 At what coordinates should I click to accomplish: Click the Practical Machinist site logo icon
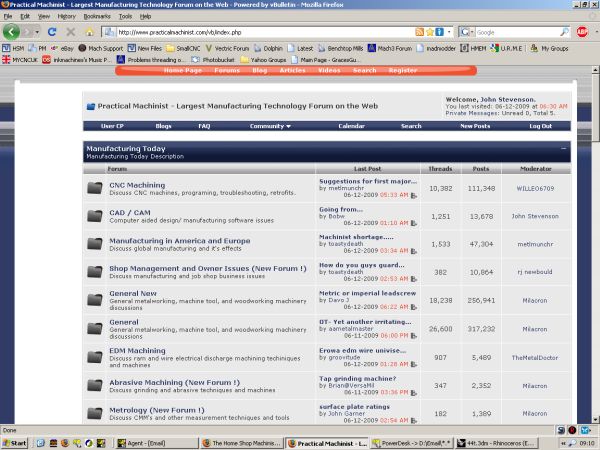[x=91, y=106]
